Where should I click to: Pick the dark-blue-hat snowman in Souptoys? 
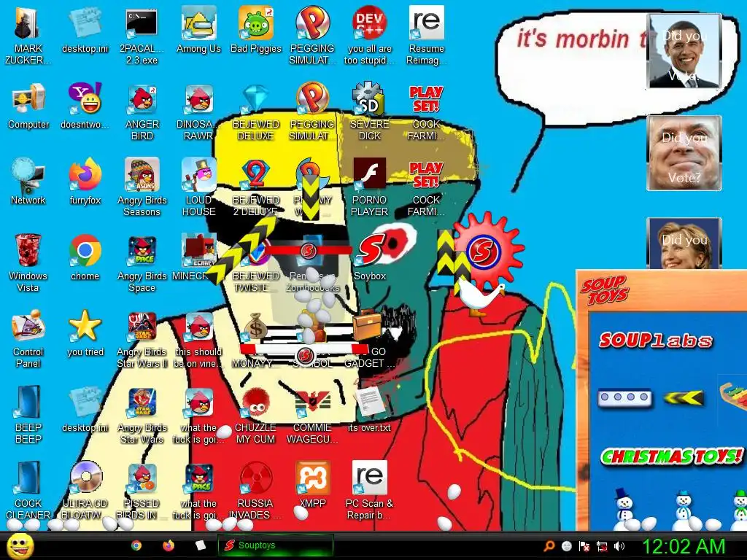point(624,507)
